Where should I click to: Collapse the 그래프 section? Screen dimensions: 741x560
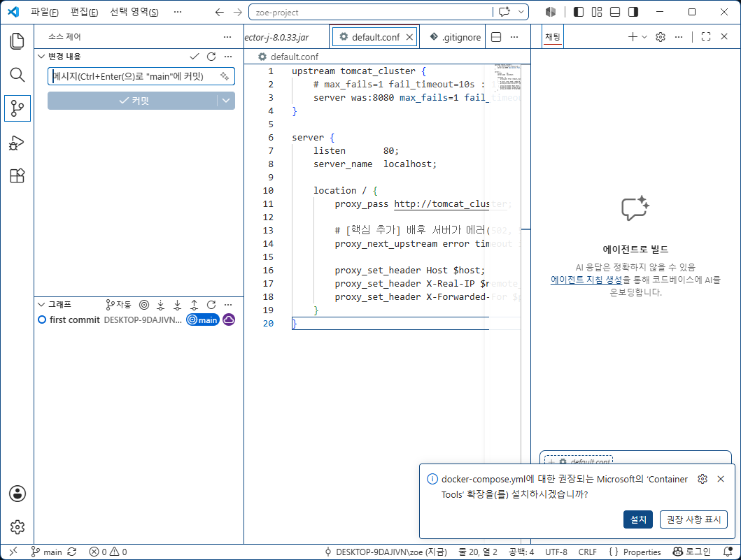[41, 305]
